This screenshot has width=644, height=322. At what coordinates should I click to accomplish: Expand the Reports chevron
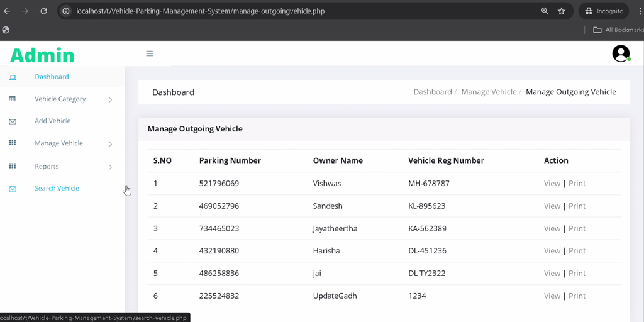(x=110, y=167)
